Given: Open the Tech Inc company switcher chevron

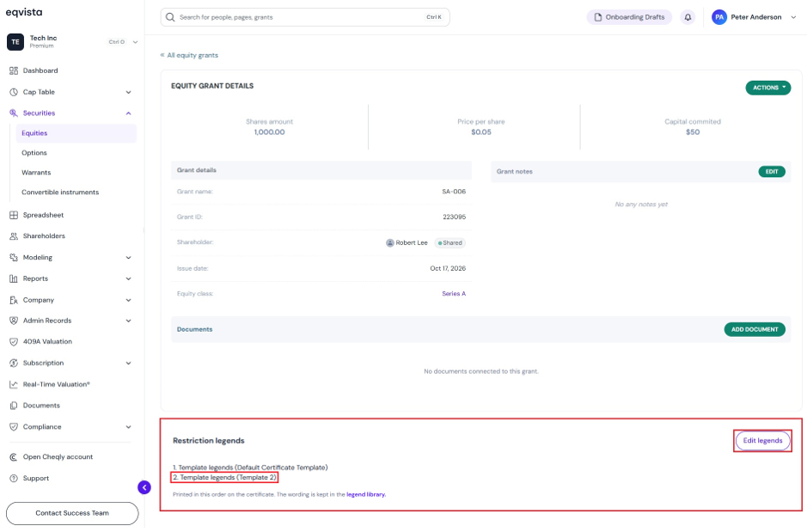Looking at the screenshot, I should pyautogui.click(x=135, y=42).
